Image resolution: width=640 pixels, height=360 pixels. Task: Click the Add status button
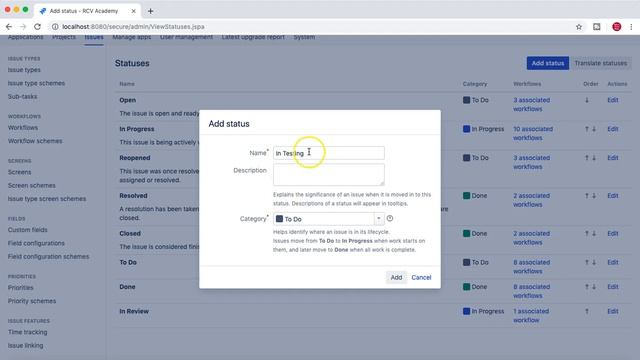547,63
